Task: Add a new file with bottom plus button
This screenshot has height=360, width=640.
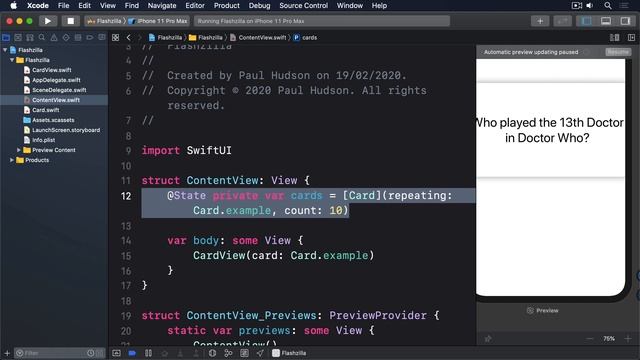Action: pyautogui.click(x=7, y=353)
